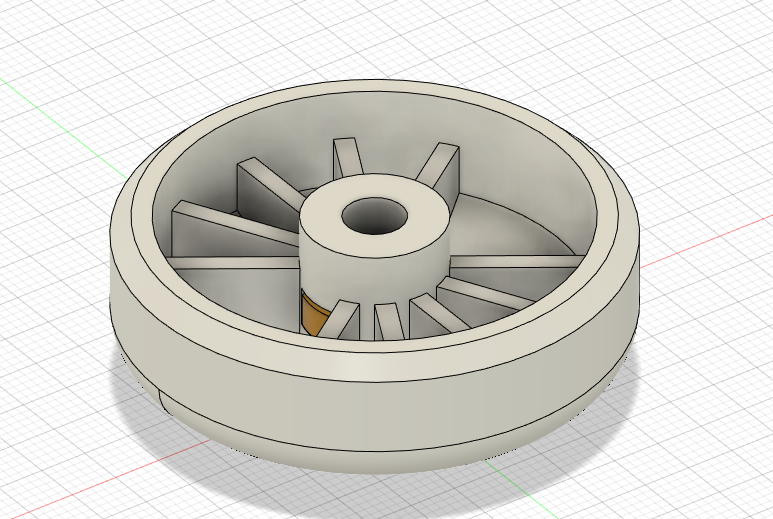Click the red axis line right of the wheel

705,241
